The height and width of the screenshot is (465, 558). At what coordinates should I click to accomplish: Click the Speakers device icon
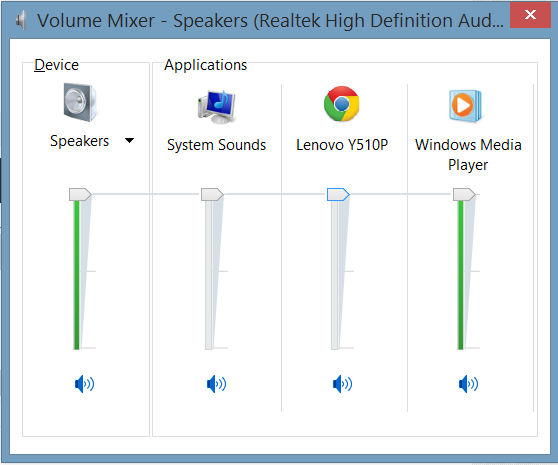[x=80, y=102]
